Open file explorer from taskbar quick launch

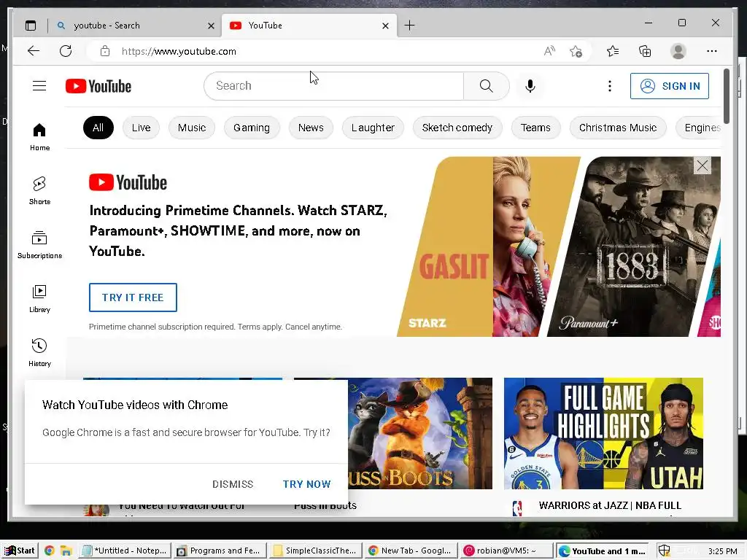click(x=66, y=551)
